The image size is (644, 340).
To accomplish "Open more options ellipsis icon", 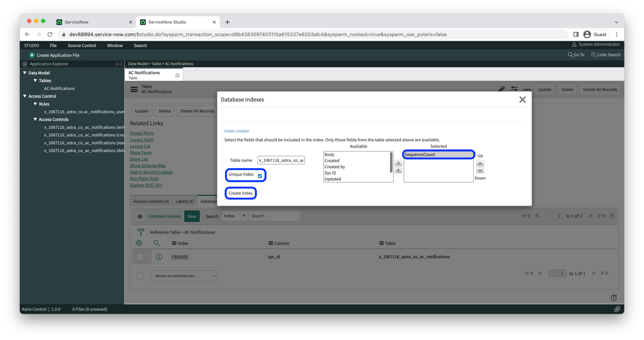I will click(x=527, y=89).
